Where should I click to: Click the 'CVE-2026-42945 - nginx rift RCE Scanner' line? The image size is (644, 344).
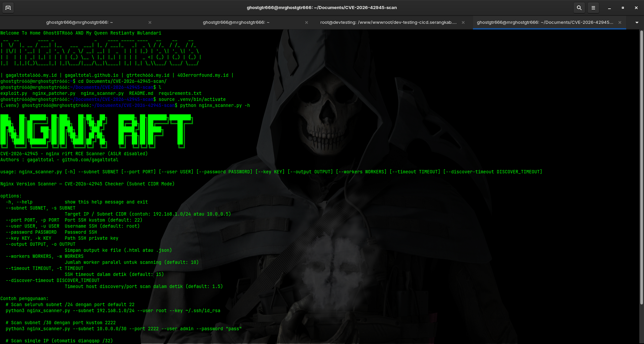(74, 154)
